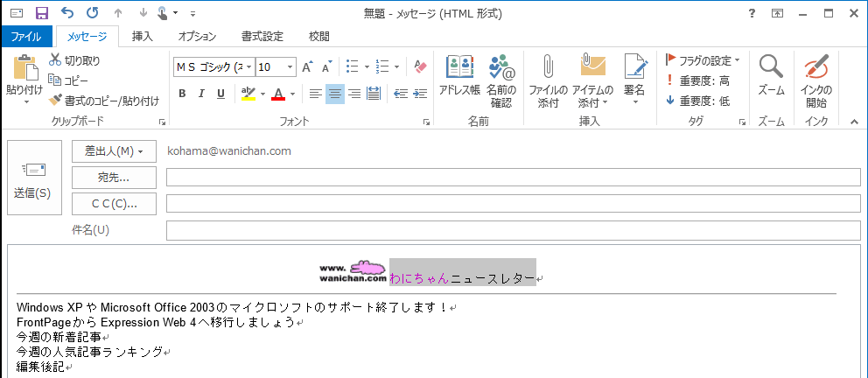Switch to the オプション tab
This screenshot has height=378, width=868.
[197, 37]
